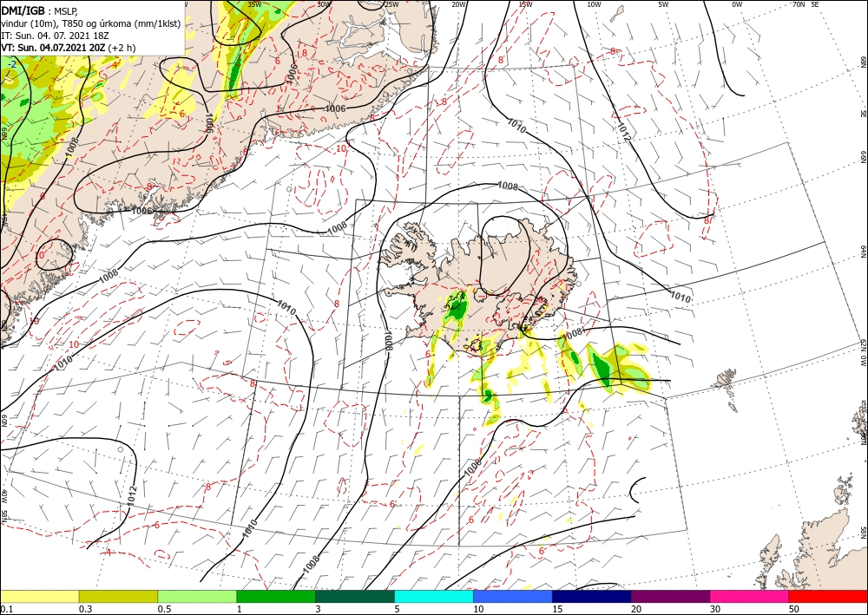
Task: Click the '25W' longitude label
Action: tap(391, 4)
